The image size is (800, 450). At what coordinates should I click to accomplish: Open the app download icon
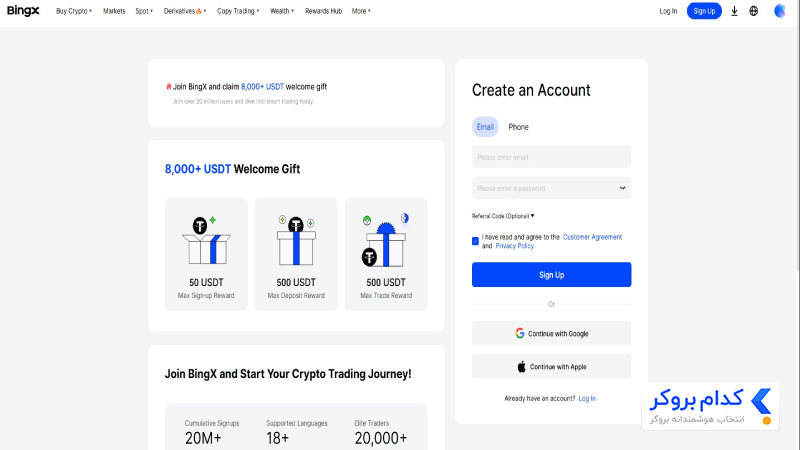click(734, 11)
